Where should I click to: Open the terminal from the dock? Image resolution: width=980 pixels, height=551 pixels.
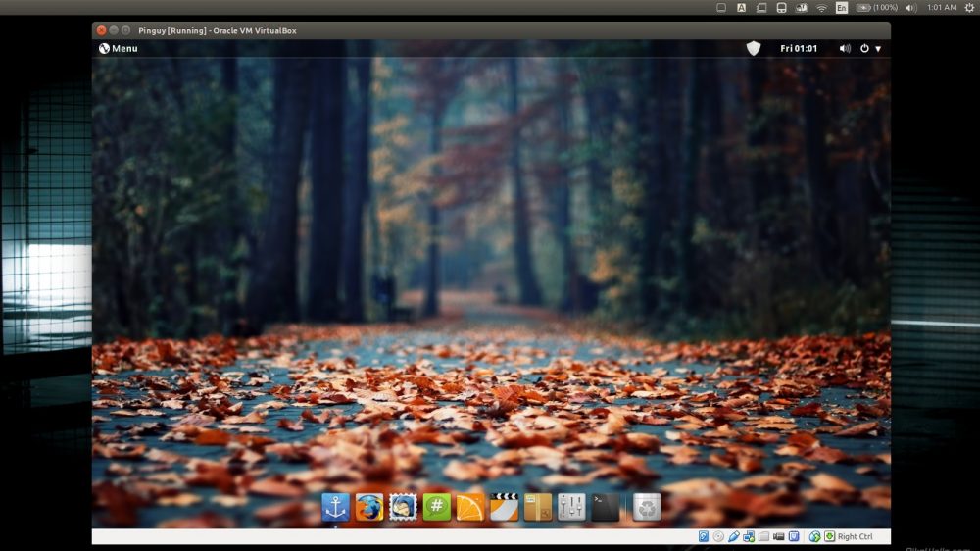coord(605,507)
